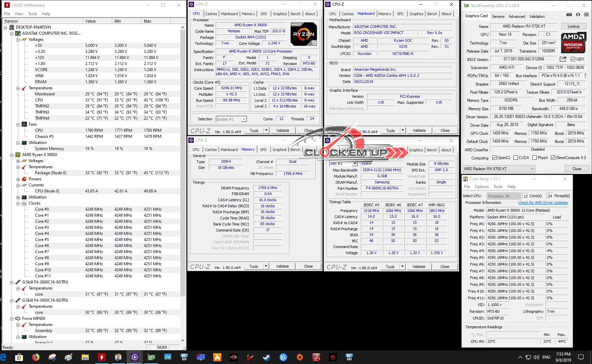Click the Max column header in HWMonitor
This screenshot has width=592, height=364.
click(148, 21)
